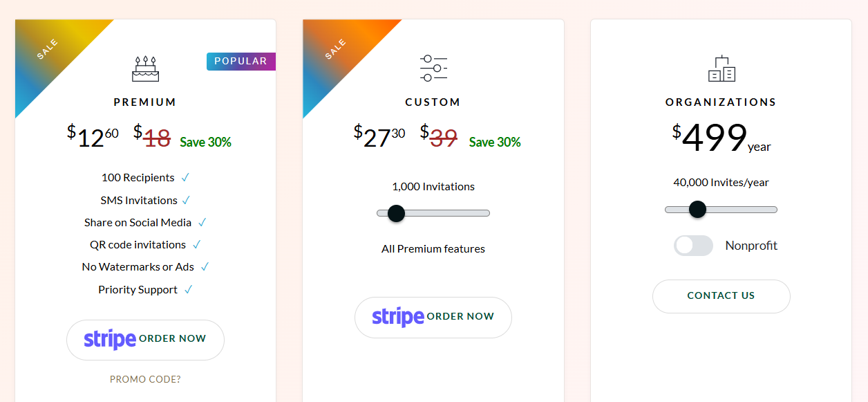This screenshot has width=868, height=402.
Task: Open the CONTACT US button
Action: tap(721, 296)
